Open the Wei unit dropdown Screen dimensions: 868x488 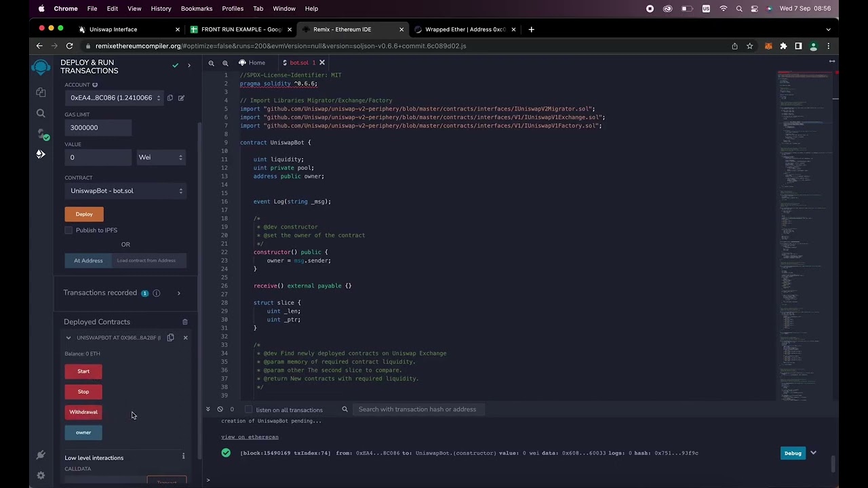[161, 157]
